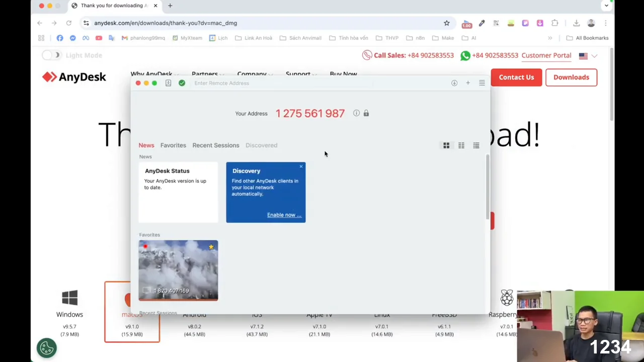
Task: Switch to list view layout
Action: (x=476, y=145)
